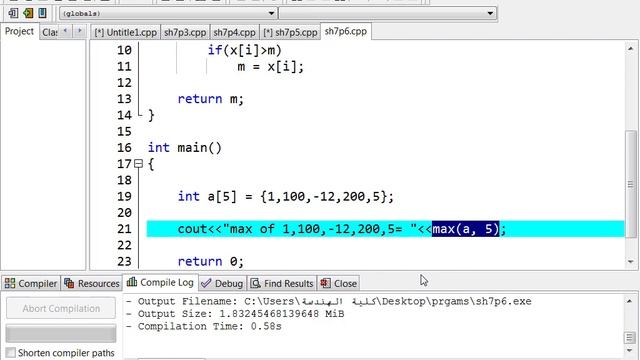Click the editor scrollbar up arrow
The height and width of the screenshot is (360, 640).
pyautogui.click(x=631, y=49)
